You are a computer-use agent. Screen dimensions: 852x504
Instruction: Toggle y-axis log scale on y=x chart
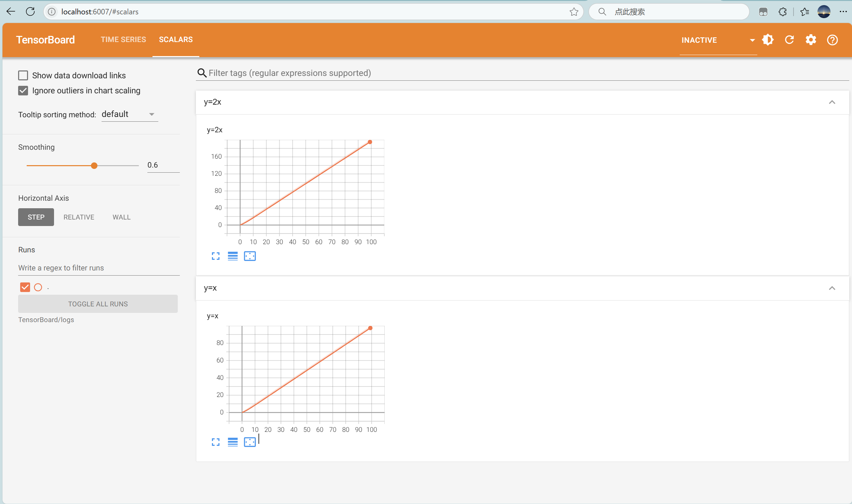tap(232, 442)
